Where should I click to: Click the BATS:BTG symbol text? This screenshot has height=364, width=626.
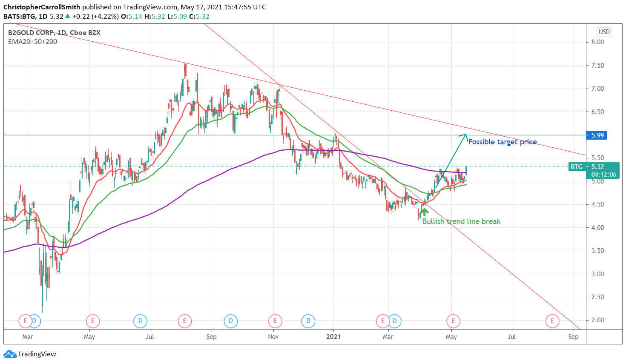(x=19, y=17)
